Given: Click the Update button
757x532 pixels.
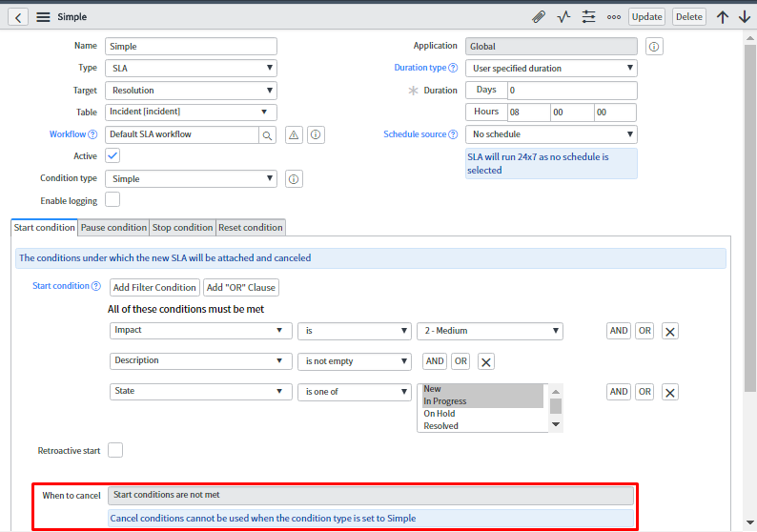Looking at the screenshot, I should [647, 17].
